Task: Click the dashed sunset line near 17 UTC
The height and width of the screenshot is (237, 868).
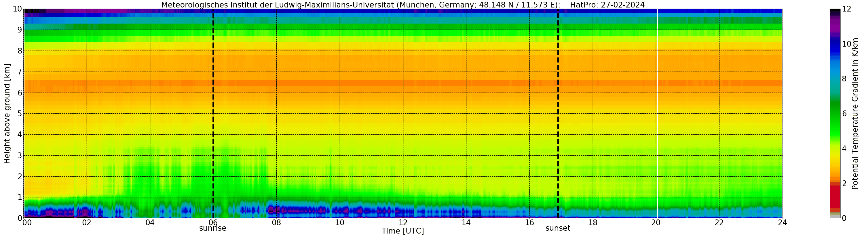Action: point(558,113)
